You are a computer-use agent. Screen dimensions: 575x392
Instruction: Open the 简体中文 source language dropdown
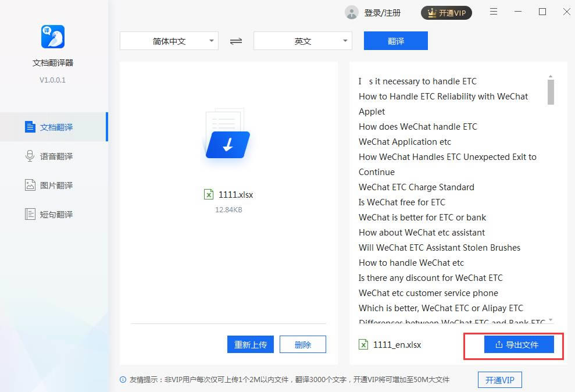(x=169, y=41)
